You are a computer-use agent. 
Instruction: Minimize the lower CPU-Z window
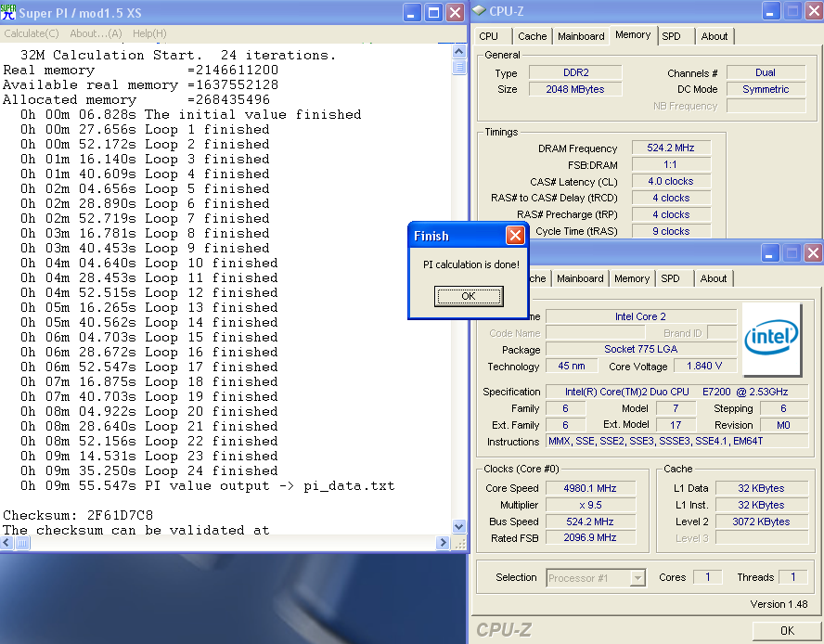coord(769,253)
